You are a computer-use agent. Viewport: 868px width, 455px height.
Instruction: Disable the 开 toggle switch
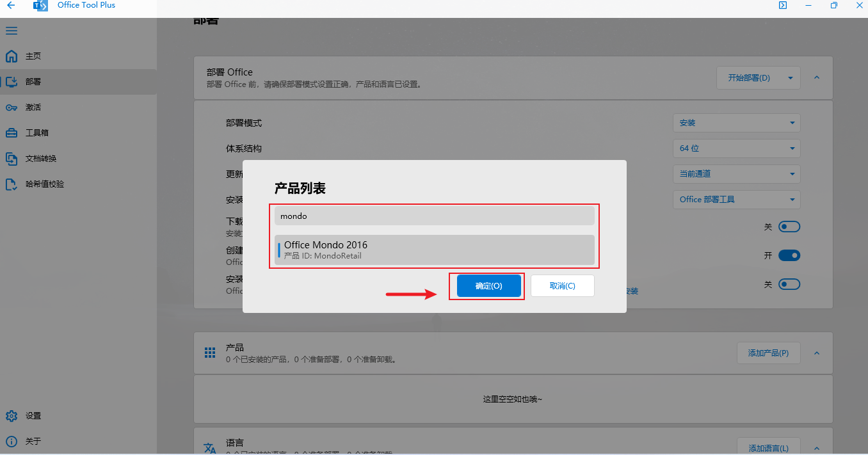coord(789,255)
